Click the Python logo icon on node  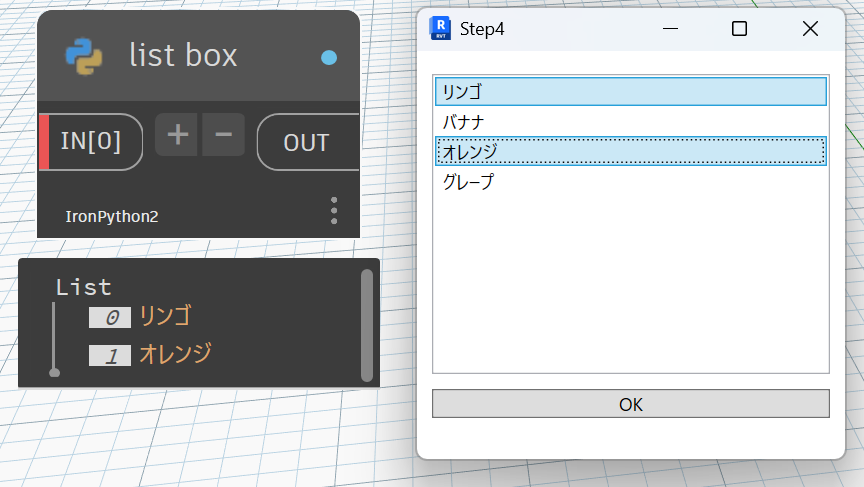[x=84, y=56]
